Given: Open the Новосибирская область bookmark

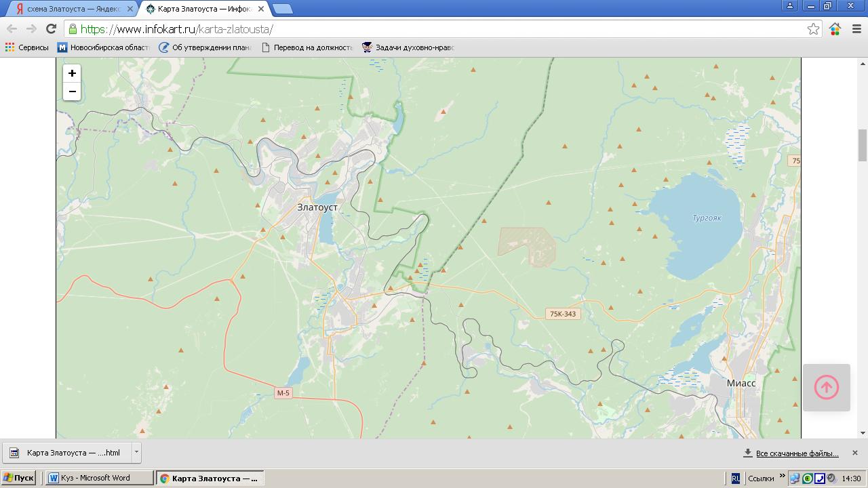Looking at the screenshot, I should click(x=103, y=47).
